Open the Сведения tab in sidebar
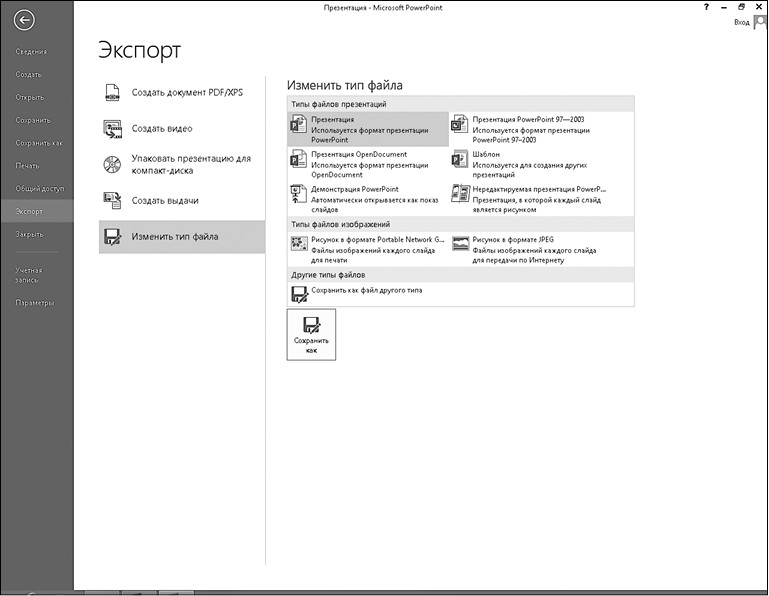This screenshot has height=596, width=769. coord(31,51)
